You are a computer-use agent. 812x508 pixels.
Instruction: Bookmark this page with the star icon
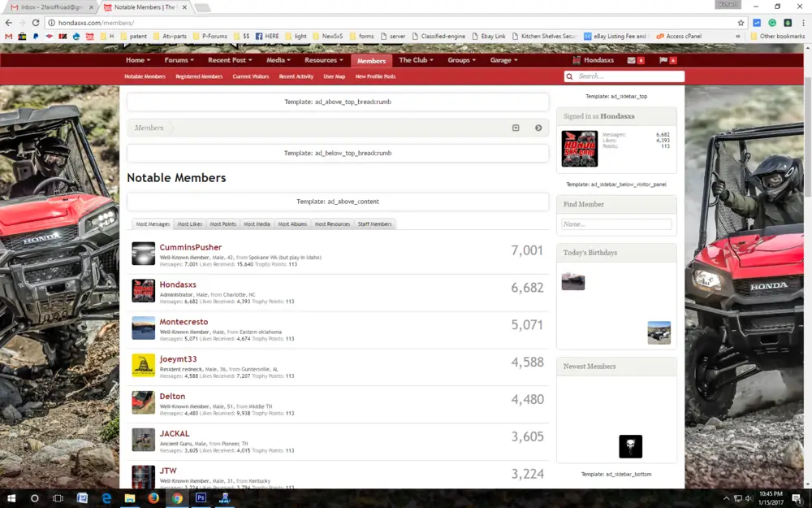click(741, 23)
